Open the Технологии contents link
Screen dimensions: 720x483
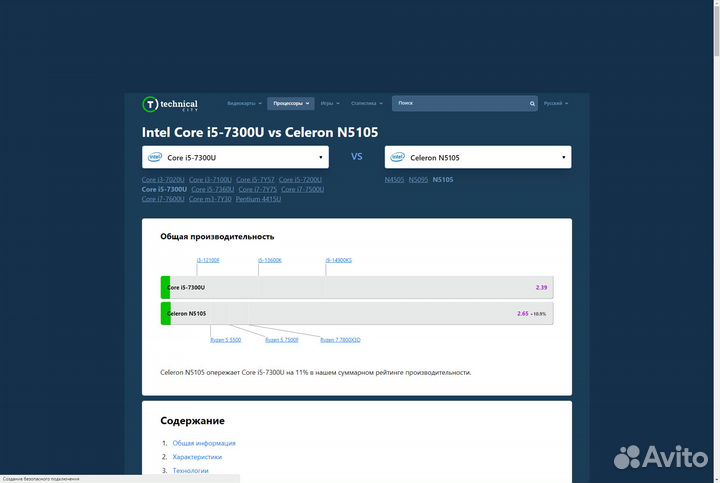coord(190,471)
